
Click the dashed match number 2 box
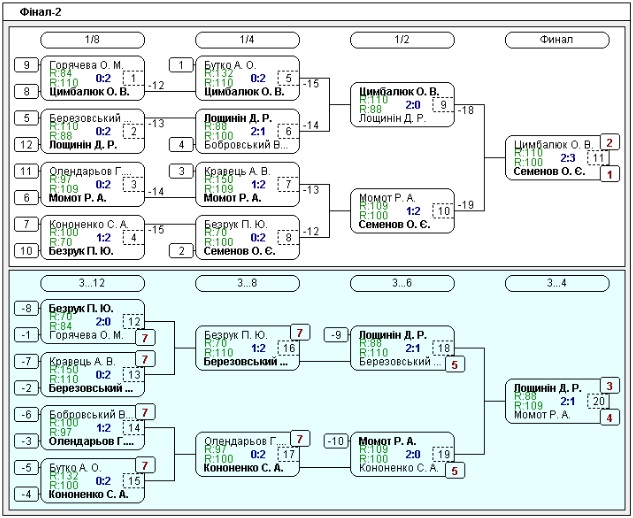133,131
